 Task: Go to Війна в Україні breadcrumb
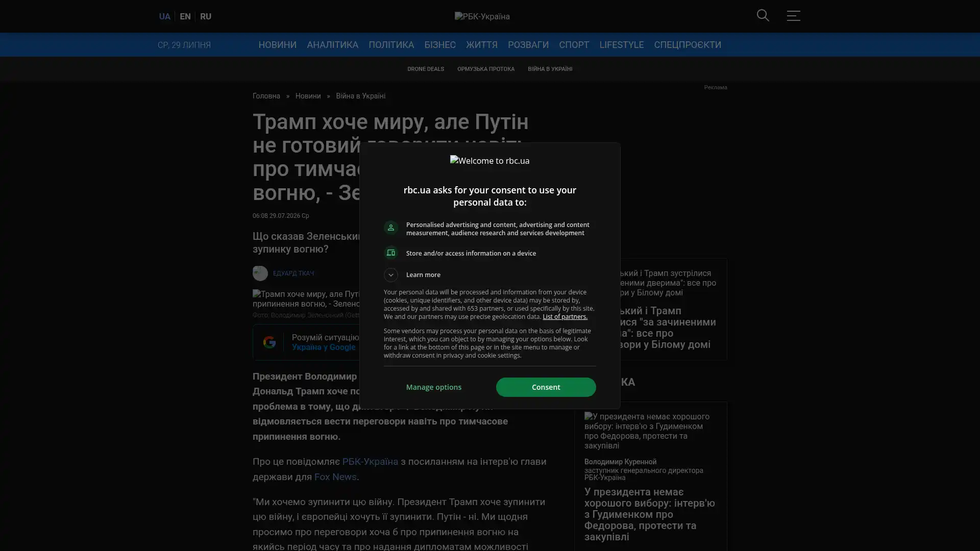coord(360,96)
